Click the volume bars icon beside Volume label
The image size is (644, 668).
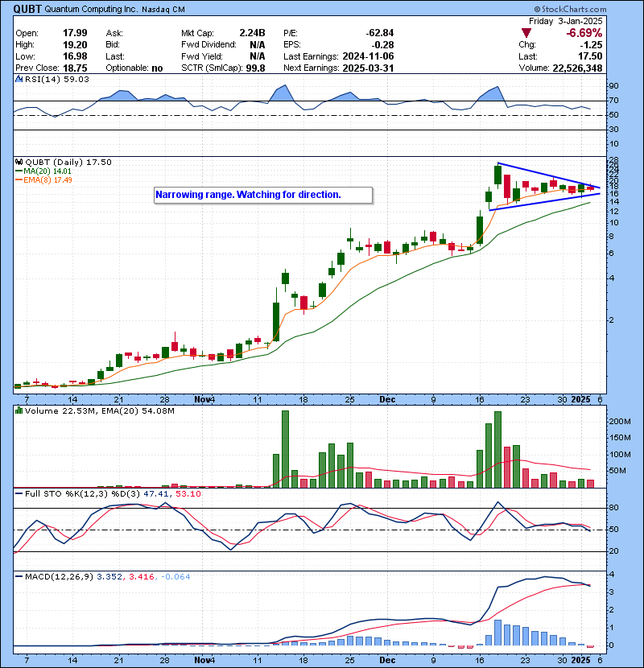[x=19, y=411]
